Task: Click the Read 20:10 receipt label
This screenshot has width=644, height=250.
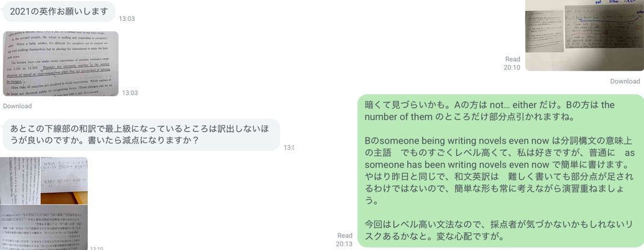Action: point(512,63)
